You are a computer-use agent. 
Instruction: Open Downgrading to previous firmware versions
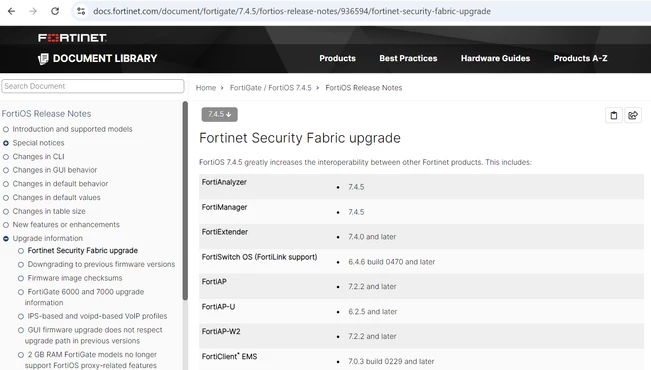(101, 264)
